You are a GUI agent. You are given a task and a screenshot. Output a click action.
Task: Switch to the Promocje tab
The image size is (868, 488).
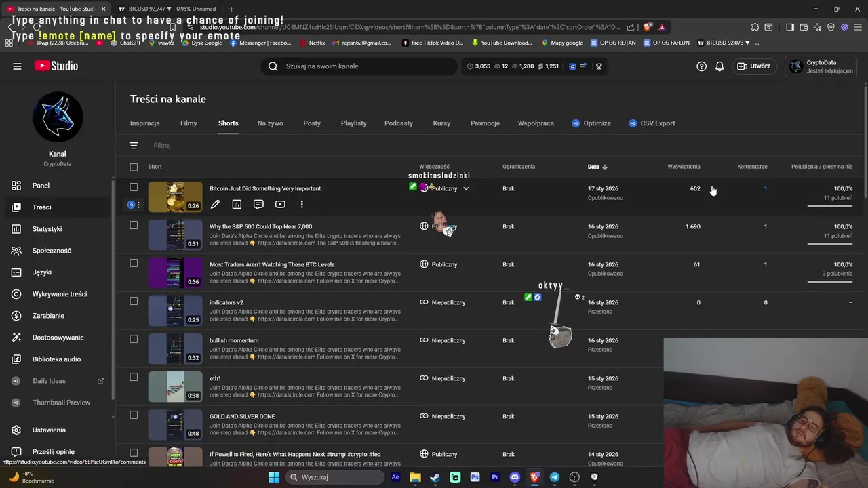point(485,123)
